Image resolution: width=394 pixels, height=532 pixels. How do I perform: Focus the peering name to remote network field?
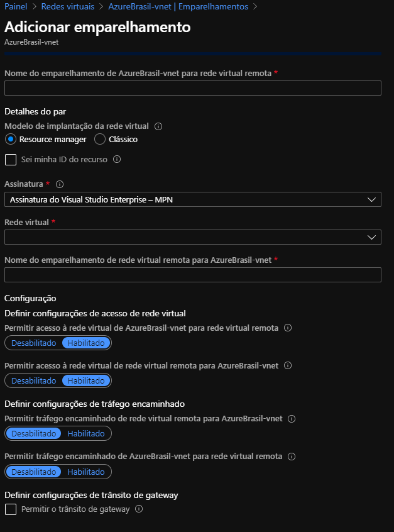point(192,88)
